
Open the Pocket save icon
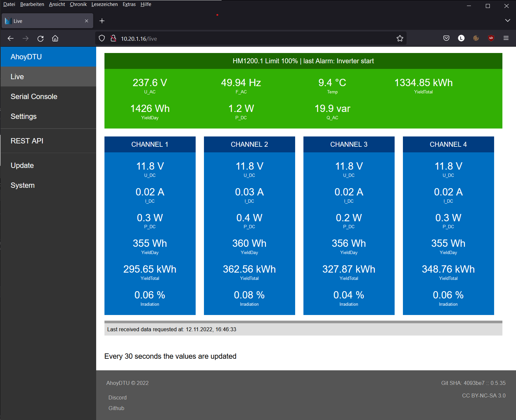click(x=446, y=38)
